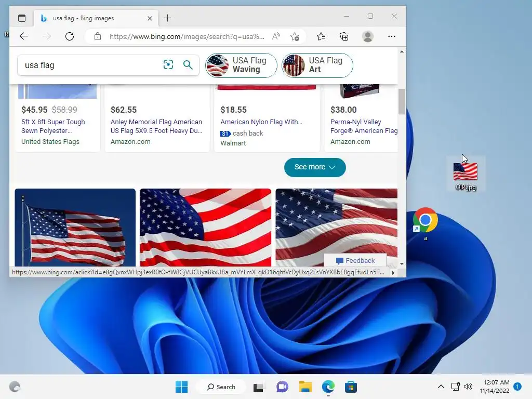Open Anley Memorial Flag American listing
This screenshot has width=532, height=399.
tap(156, 126)
